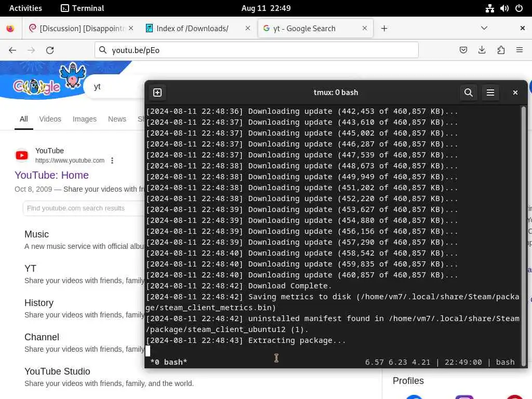Image resolution: width=532 pixels, height=399 pixels.
Task: Open the terminal hamburger menu
Action: (x=490, y=92)
